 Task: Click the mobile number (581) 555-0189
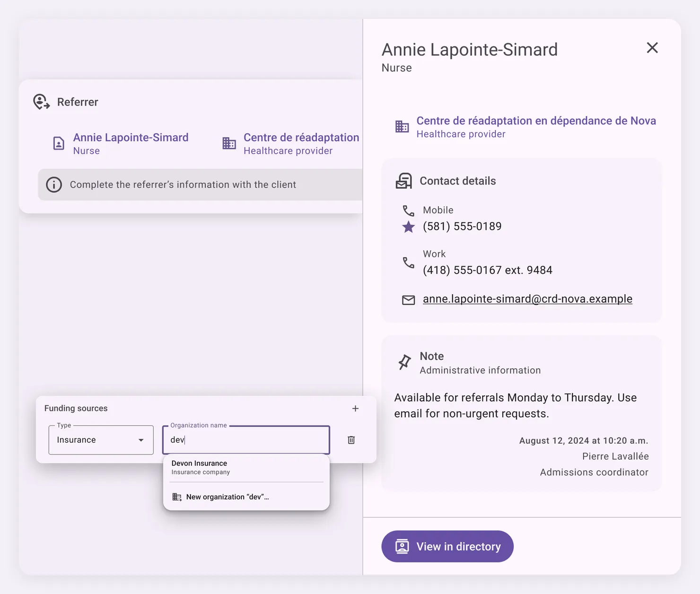point(462,227)
